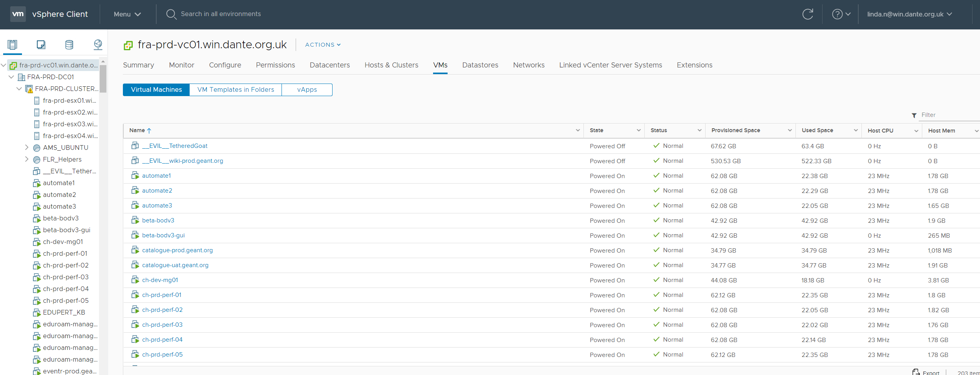This screenshot has height=375, width=980.
Task: Click the resource pool icon for AMS_UBUNTU
Action: (37, 148)
